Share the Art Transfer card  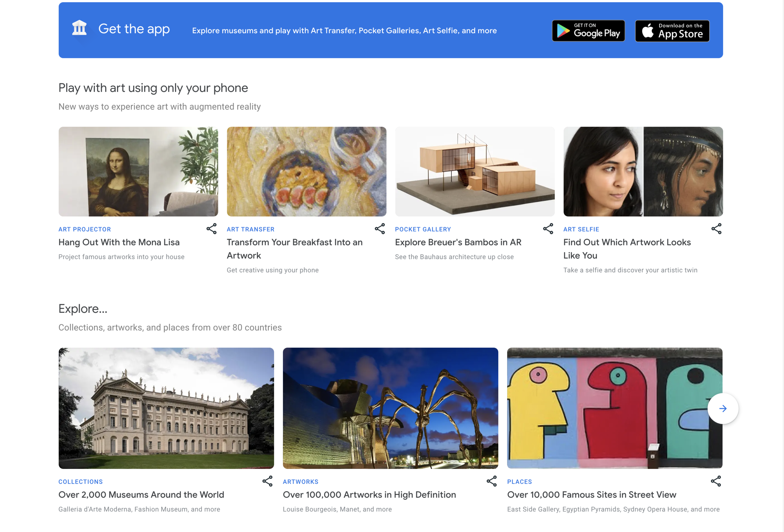point(380,229)
